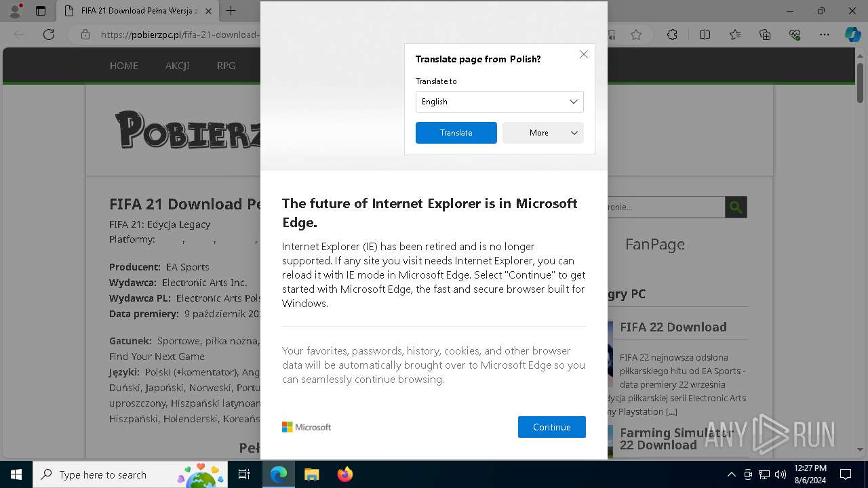Click the taskbar search box
Screen dimensions: 868x488
(x=132, y=474)
